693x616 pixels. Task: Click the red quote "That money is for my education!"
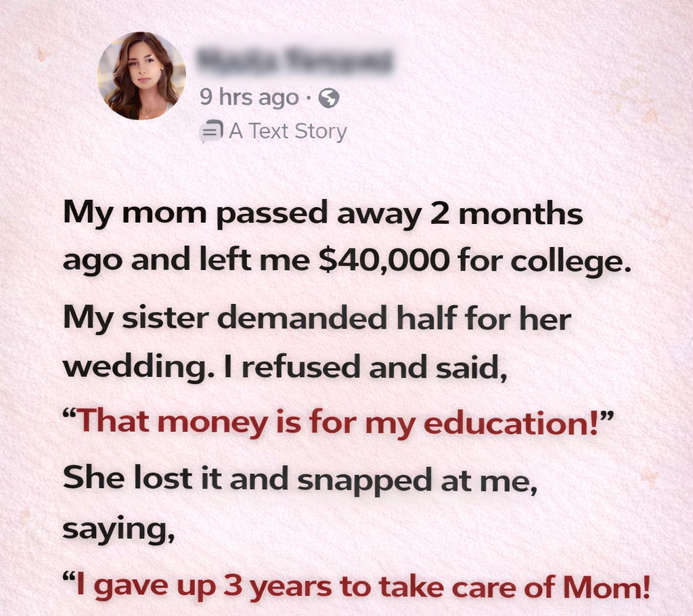click(338, 422)
